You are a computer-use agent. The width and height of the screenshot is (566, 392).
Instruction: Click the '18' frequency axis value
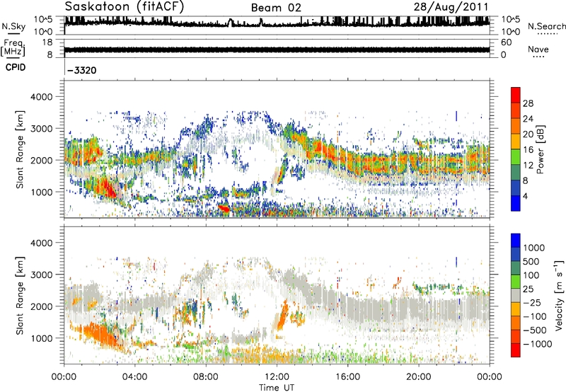point(47,42)
